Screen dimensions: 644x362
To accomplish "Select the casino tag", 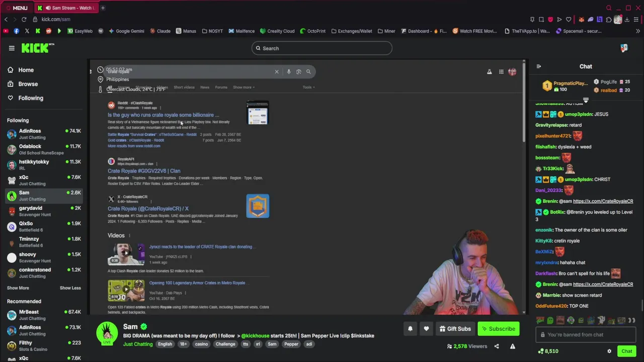I will [201, 344].
